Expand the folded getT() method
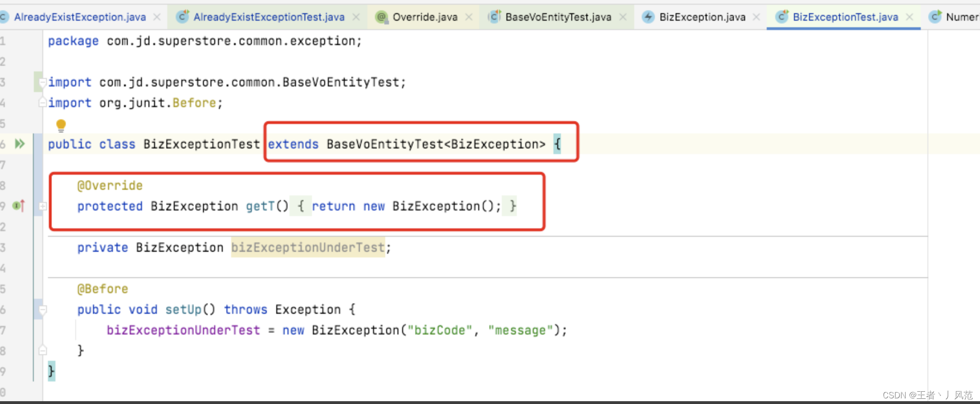This screenshot has height=404, width=980. (43, 206)
